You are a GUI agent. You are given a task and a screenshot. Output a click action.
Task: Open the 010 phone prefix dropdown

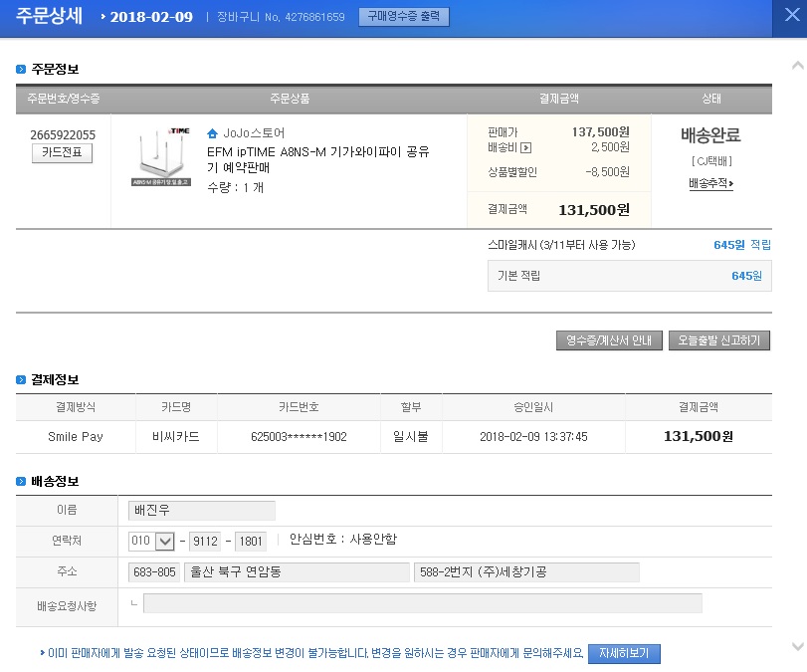point(165,542)
